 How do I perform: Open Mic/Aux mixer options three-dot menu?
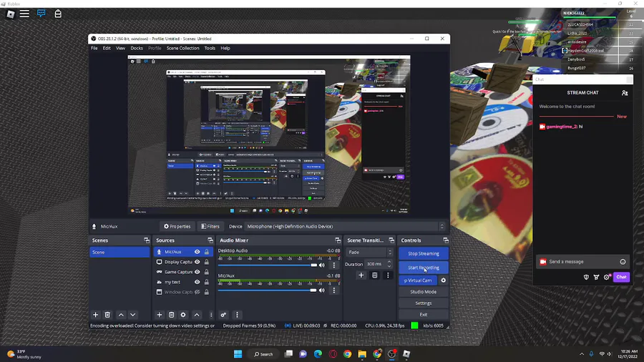coord(334,290)
